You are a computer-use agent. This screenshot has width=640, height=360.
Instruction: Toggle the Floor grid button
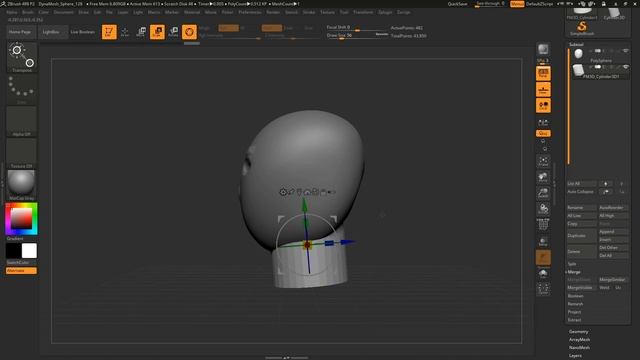point(543,89)
